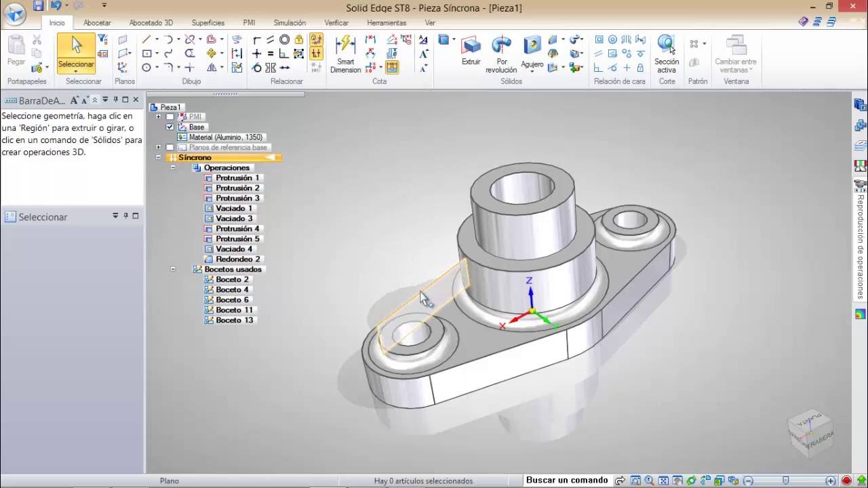The image size is (868, 488).
Task: Toggle Planos de referencia base checkbox
Action: click(170, 147)
